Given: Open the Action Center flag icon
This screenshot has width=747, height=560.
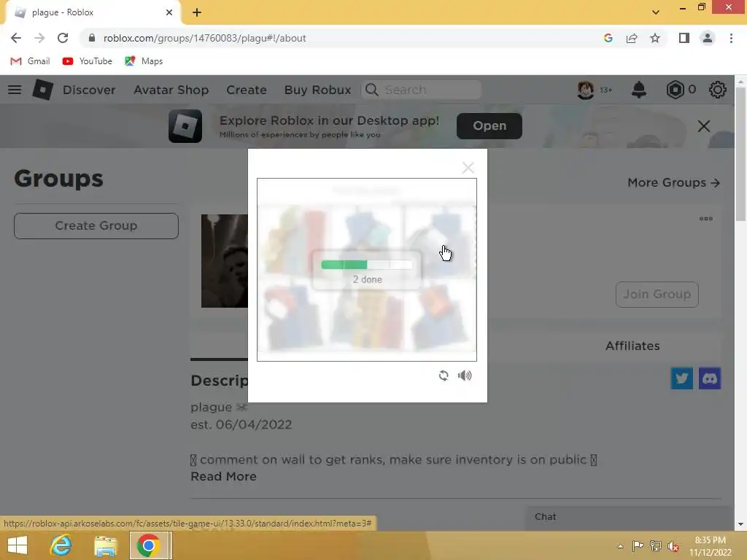Looking at the screenshot, I should click(x=638, y=545).
